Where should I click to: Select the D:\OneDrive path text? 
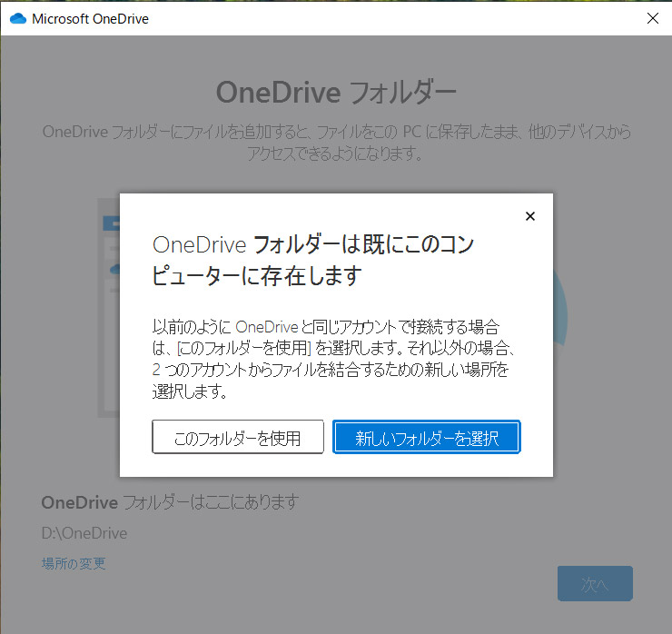point(84,533)
